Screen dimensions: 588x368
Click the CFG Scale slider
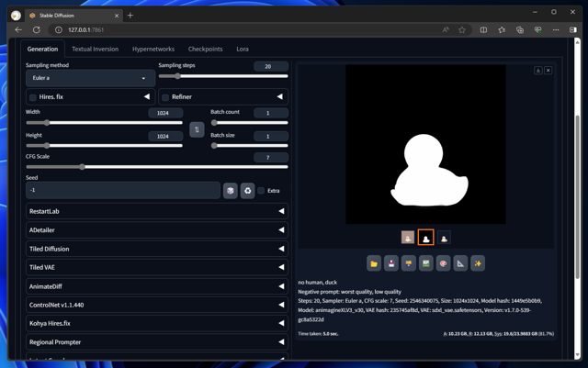(x=156, y=167)
